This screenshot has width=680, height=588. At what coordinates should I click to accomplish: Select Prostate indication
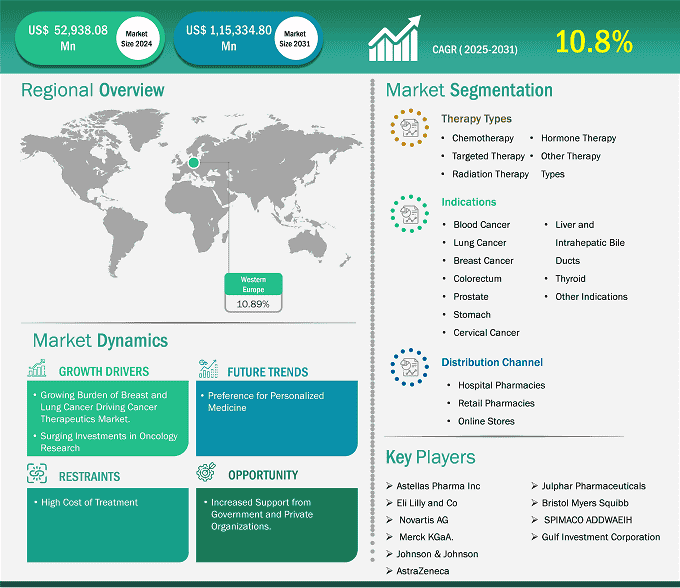point(471,297)
